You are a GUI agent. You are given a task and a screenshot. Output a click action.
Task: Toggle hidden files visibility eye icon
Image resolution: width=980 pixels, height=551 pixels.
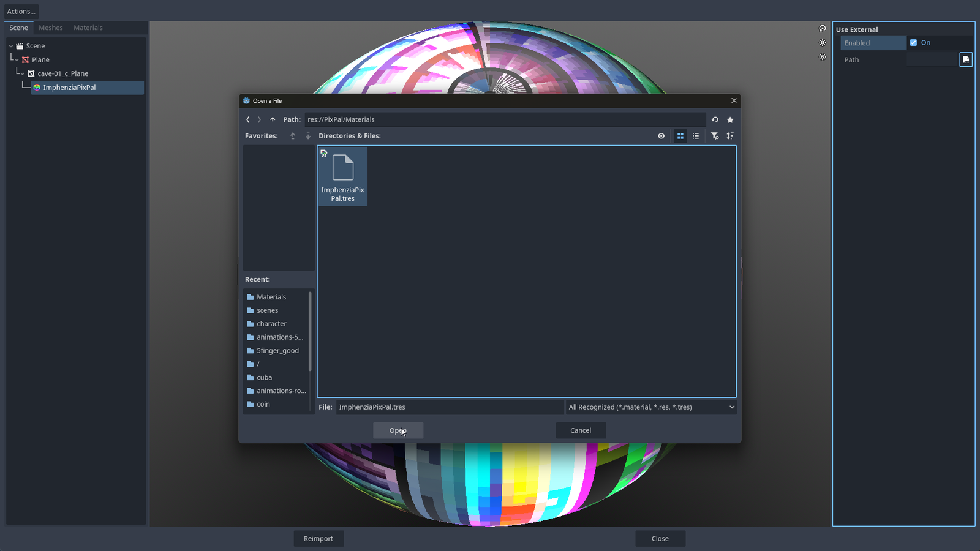(x=661, y=136)
